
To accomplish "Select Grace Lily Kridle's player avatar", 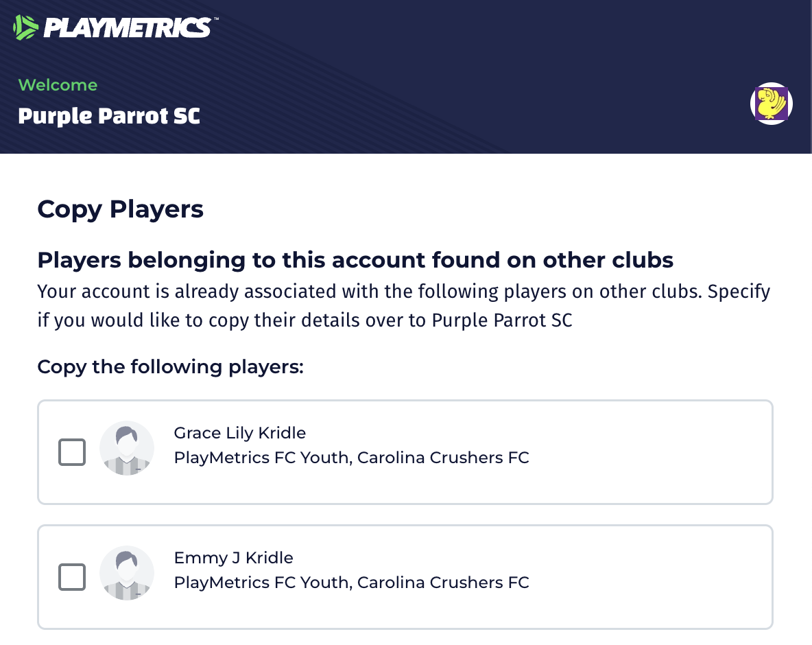I will [x=127, y=448].
